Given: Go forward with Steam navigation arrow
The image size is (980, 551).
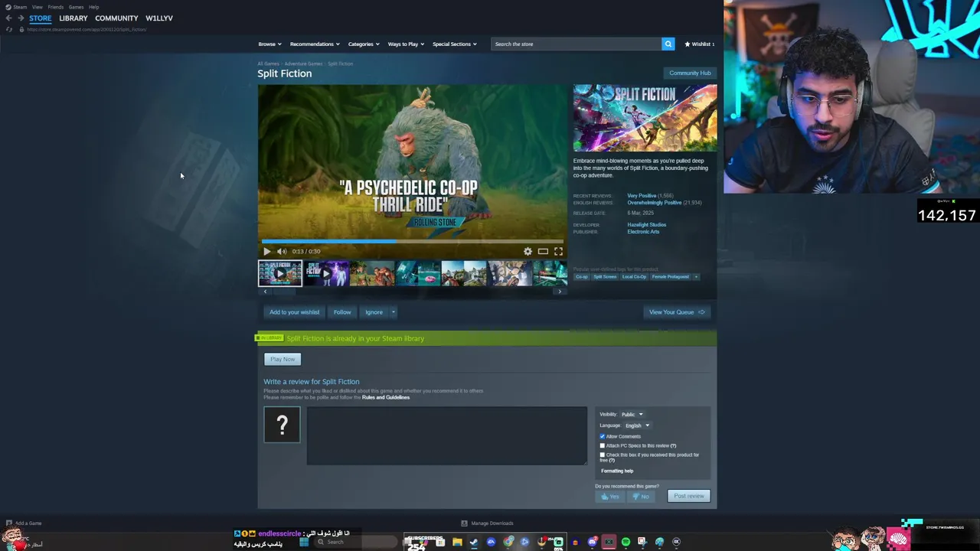Looking at the screenshot, I should (x=21, y=18).
